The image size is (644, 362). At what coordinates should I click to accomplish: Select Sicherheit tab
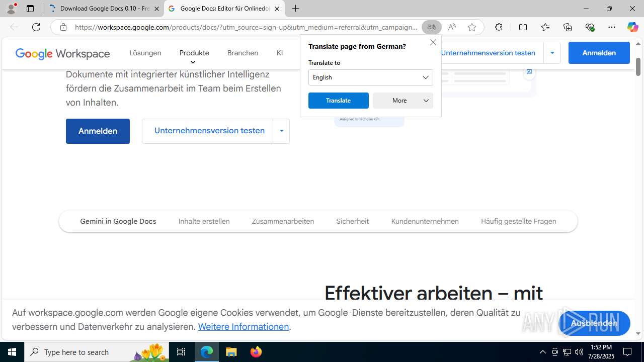tap(352, 221)
